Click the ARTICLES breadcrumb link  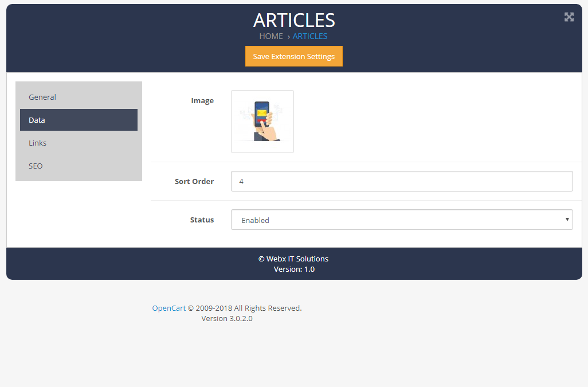pos(310,36)
